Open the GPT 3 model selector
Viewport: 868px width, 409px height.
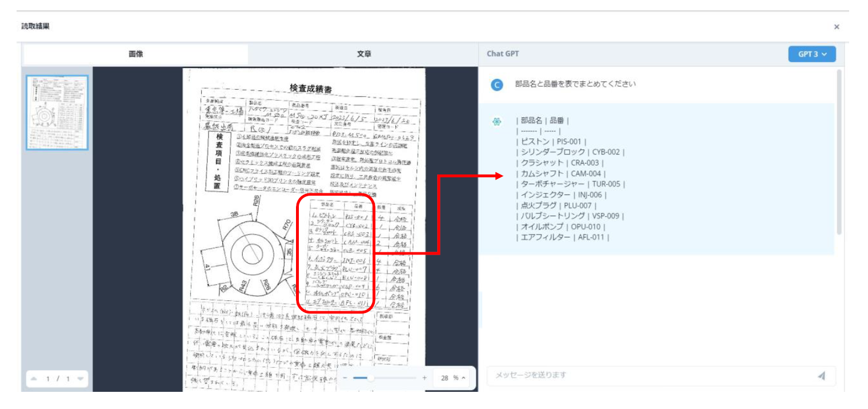(811, 54)
